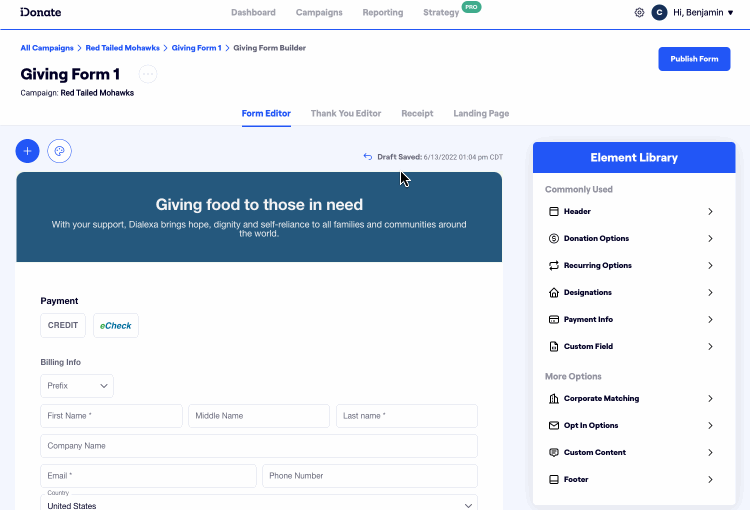Click the Corporate Matching building icon
This screenshot has width=750, height=510.
tap(553, 399)
